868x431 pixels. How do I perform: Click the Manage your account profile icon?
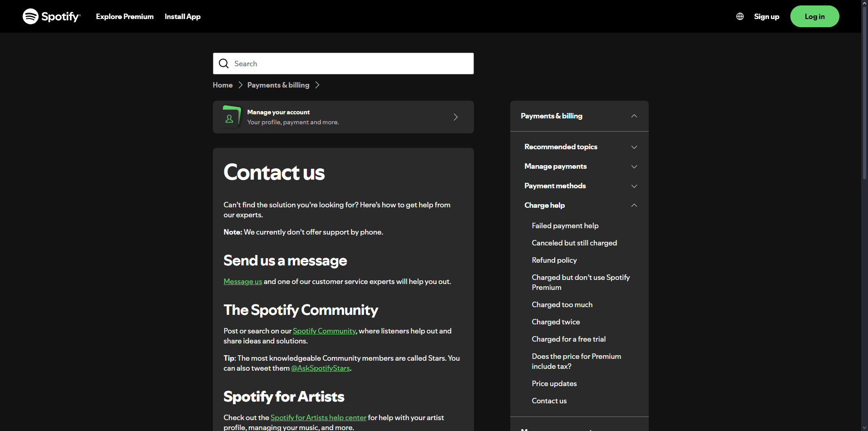click(x=230, y=117)
